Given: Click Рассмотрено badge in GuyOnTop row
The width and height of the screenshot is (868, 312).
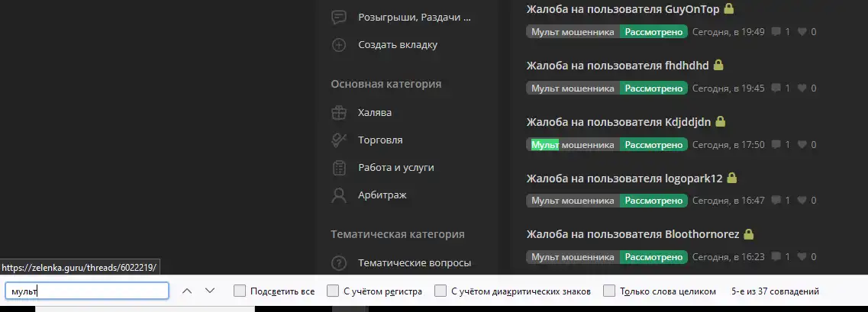Looking at the screenshot, I should (x=653, y=32).
